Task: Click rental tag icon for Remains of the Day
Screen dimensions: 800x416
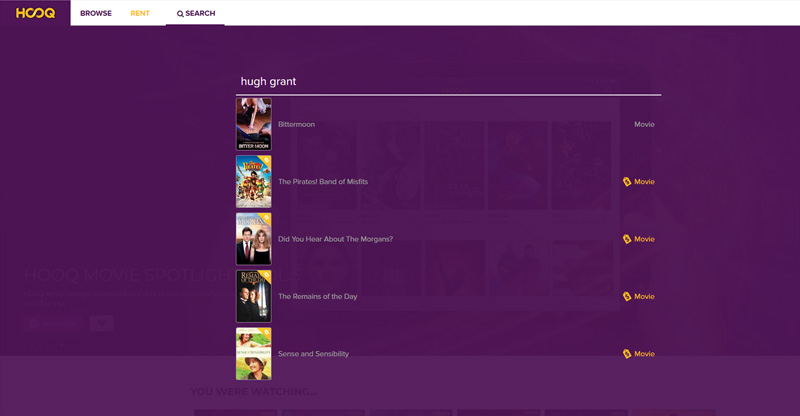Action: click(x=627, y=297)
